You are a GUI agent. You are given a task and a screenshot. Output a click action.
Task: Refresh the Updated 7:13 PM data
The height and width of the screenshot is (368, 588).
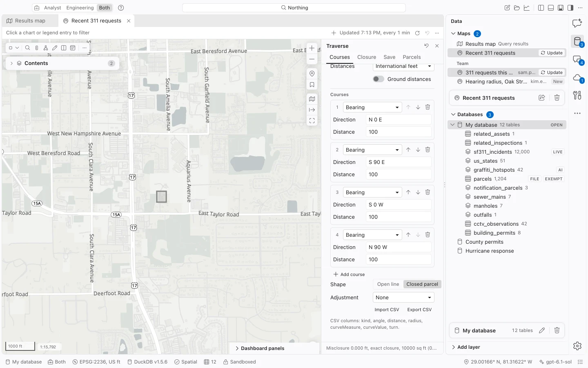(417, 33)
